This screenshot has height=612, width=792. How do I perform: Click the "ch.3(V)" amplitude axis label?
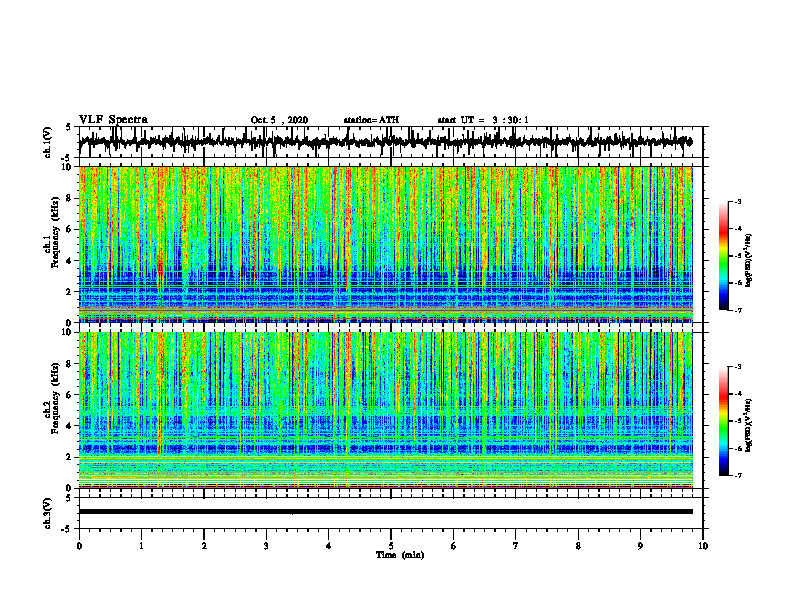click(48, 513)
